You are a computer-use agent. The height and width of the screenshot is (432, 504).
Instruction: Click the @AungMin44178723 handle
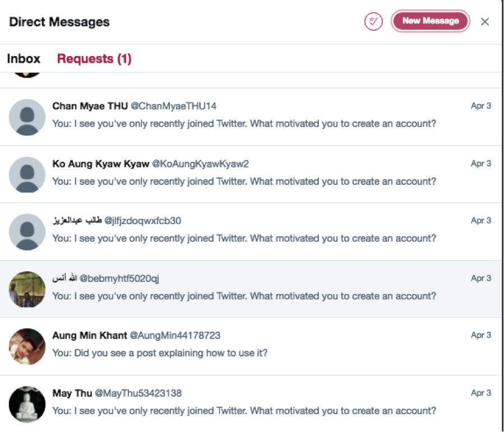(x=175, y=335)
